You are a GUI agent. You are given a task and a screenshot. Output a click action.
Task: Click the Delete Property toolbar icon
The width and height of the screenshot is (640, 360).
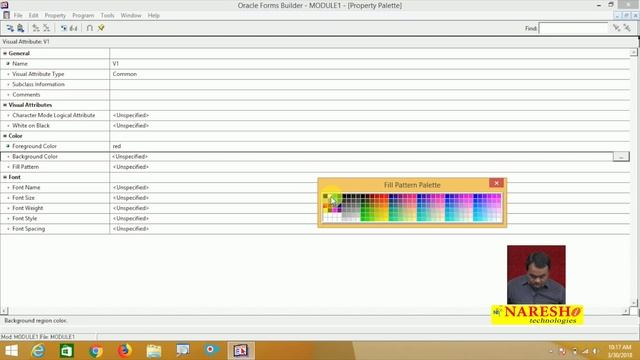[x=46, y=28]
